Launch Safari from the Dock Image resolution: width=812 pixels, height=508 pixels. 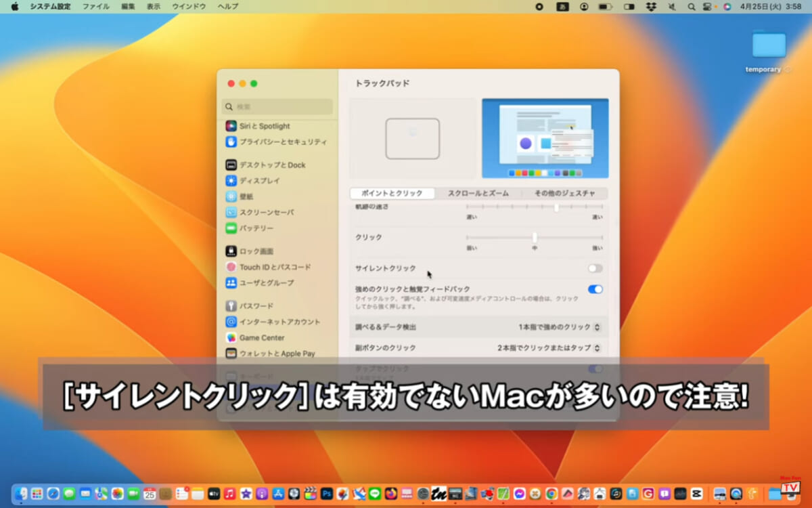tap(53, 494)
